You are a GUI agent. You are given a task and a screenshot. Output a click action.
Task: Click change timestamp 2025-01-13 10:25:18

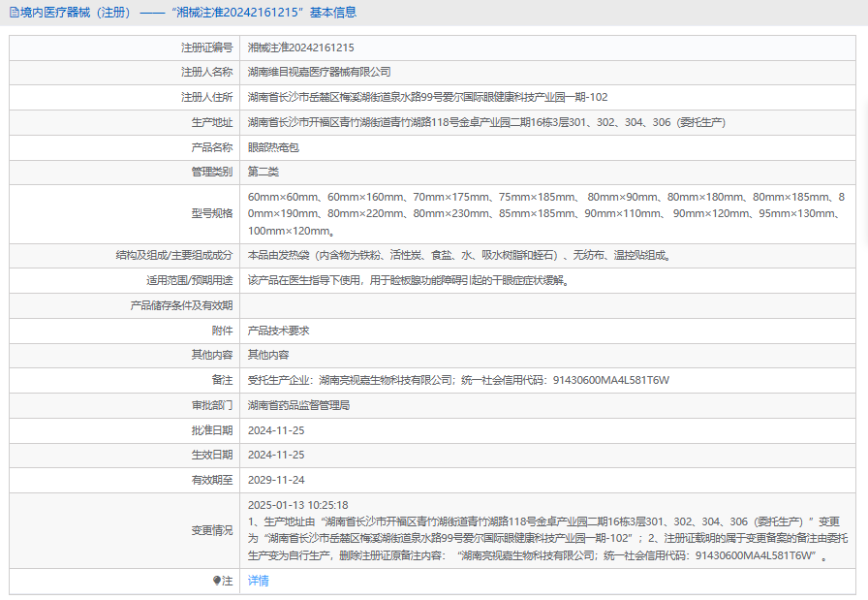pos(297,505)
